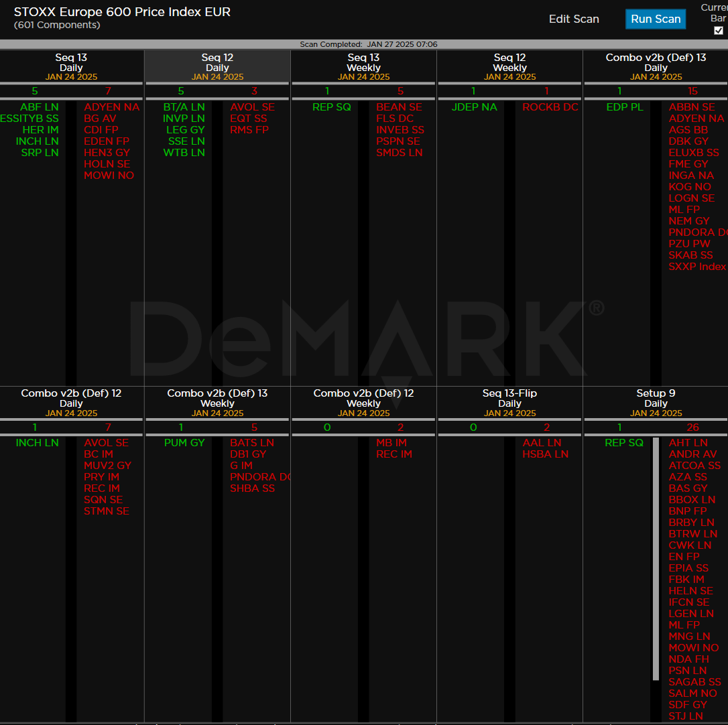Click ABF LN in Seq 13 Daily

click(40, 107)
